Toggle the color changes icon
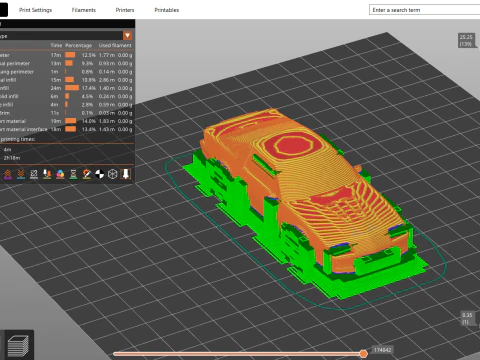Screen dimensions: 480x360 (x=60, y=174)
